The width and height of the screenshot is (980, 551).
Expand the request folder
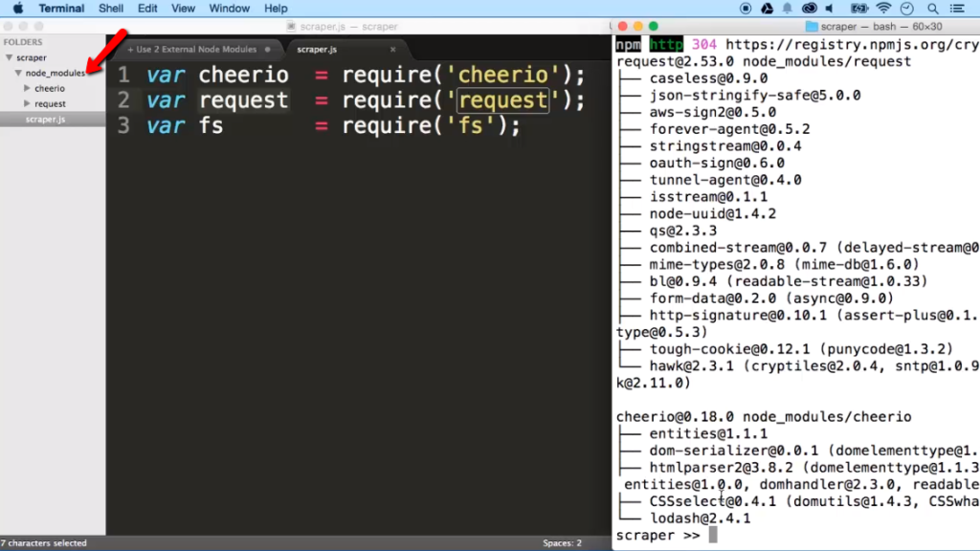(x=27, y=103)
